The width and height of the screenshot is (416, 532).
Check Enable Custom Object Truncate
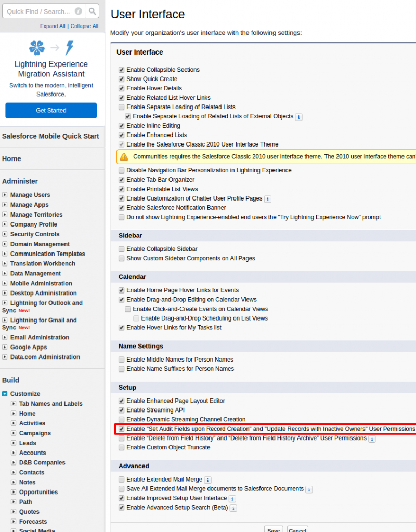(x=121, y=447)
